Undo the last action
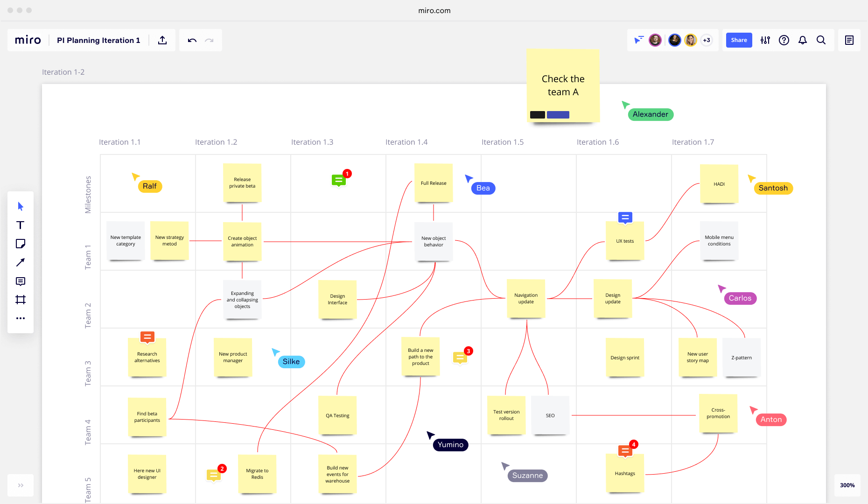Screen dimensions: 868x504 click(x=192, y=40)
